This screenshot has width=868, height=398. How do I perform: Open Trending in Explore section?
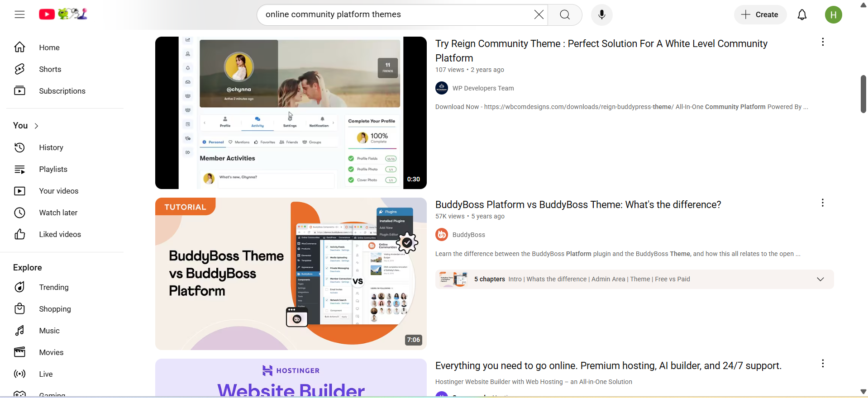tap(53, 287)
